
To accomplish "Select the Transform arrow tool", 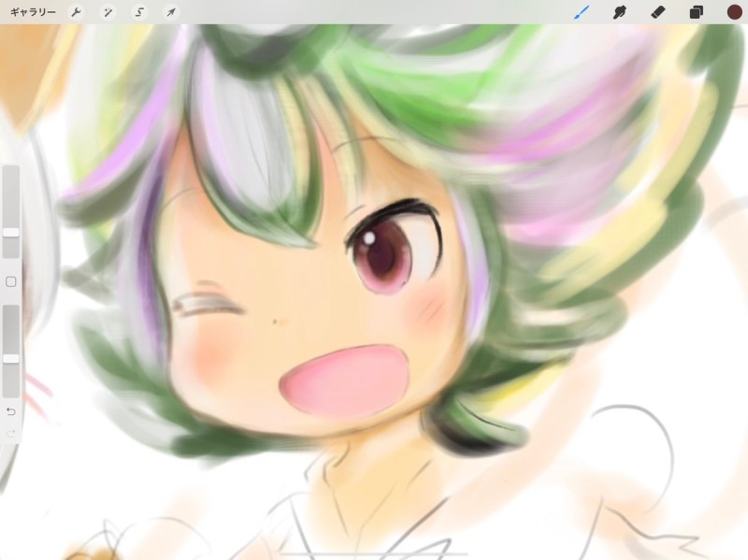I will click(171, 12).
